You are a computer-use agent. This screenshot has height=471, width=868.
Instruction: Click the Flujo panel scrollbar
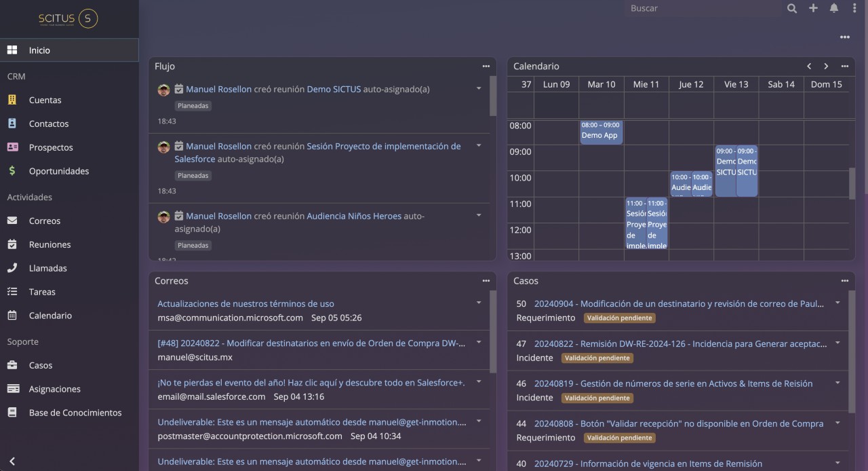coord(493,96)
